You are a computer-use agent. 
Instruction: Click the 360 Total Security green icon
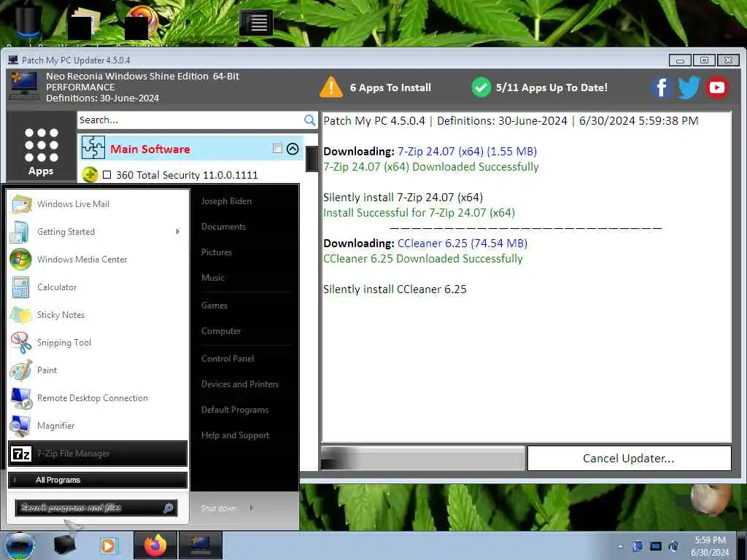pos(90,175)
